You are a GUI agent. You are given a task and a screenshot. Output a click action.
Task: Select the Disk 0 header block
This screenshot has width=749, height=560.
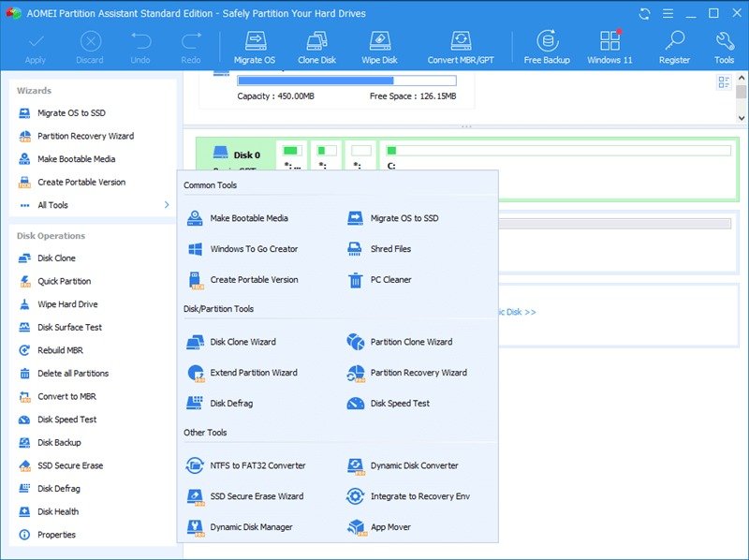[x=237, y=155]
